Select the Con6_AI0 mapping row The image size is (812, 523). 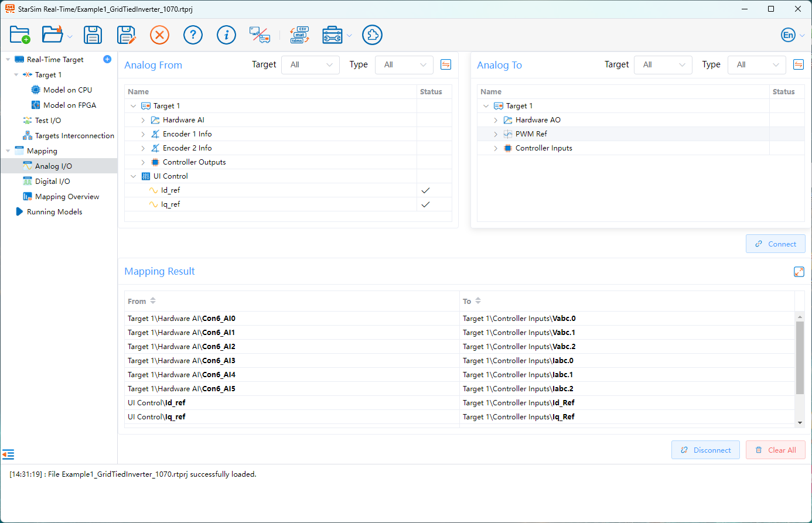pos(460,319)
